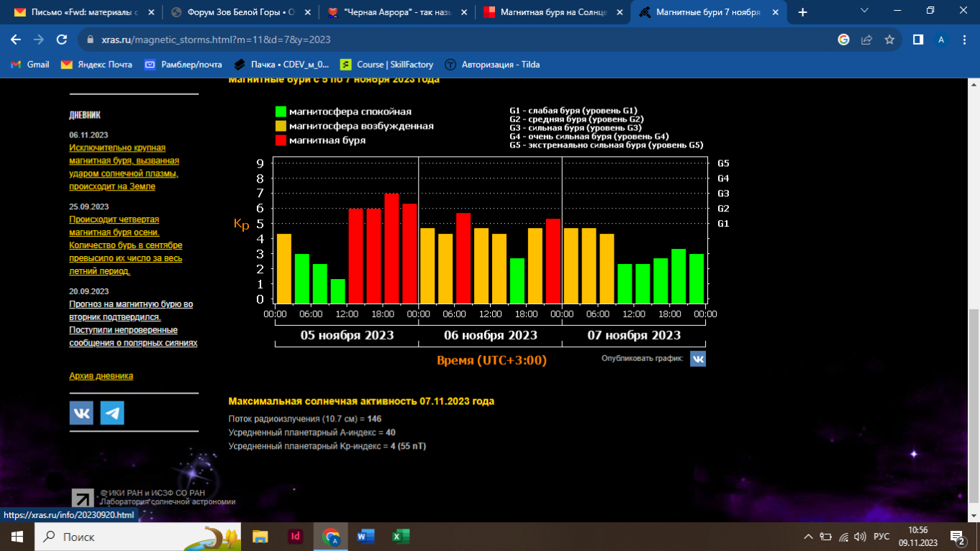The height and width of the screenshot is (551, 980).
Task: Click the share page icon in address bar
Action: 867,40
